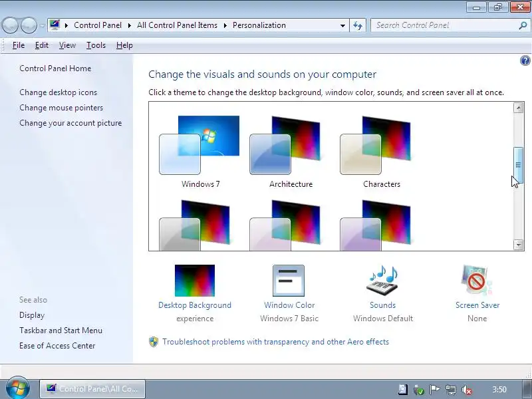The width and height of the screenshot is (532, 399).
Task: Open the help question mark icon
Action: (x=525, y=61)
